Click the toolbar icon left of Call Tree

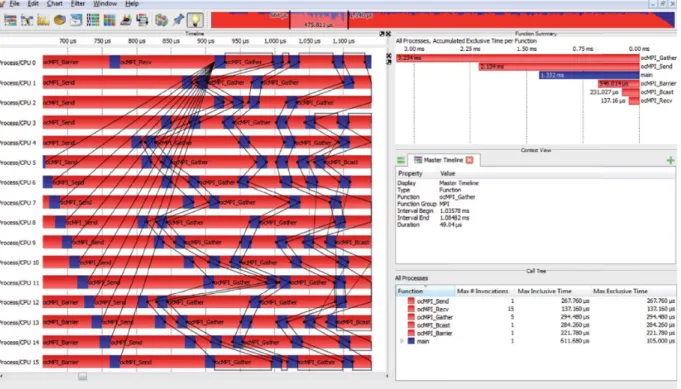click(126, 20)
